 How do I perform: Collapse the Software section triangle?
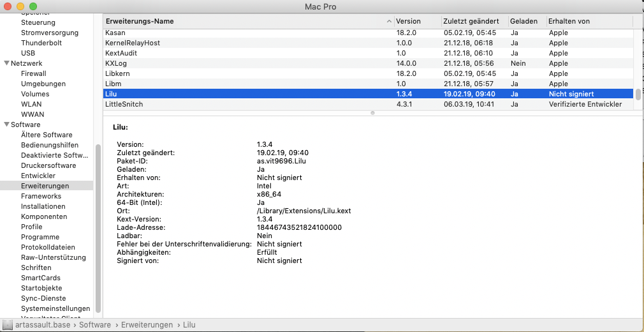(x=6, y=124)
